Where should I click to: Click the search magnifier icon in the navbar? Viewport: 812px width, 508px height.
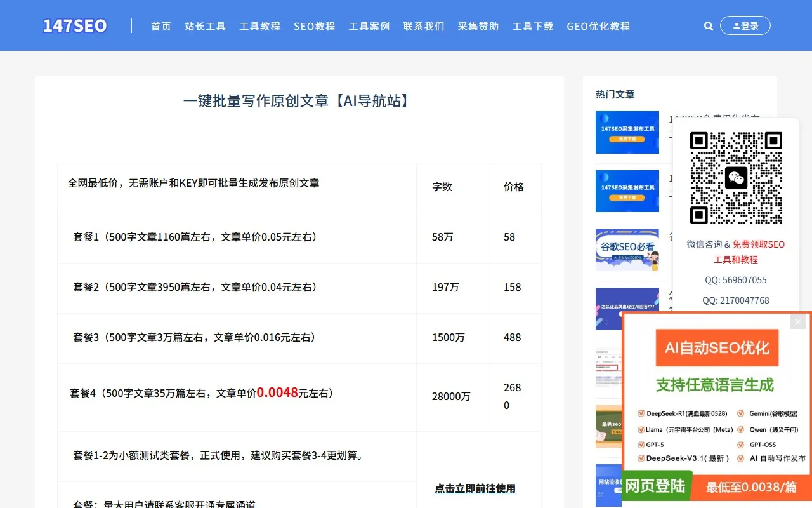(709, 26)
